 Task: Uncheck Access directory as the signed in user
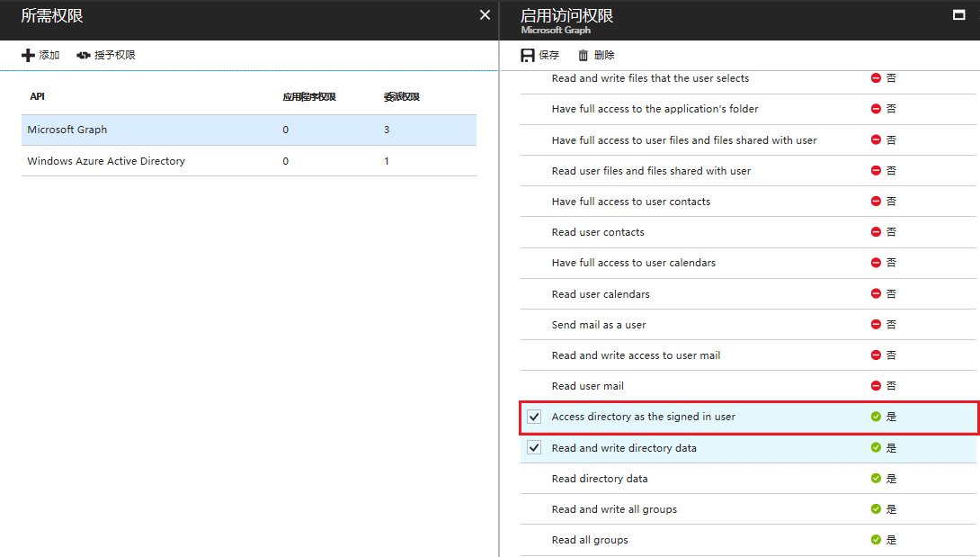pos(535,418)
